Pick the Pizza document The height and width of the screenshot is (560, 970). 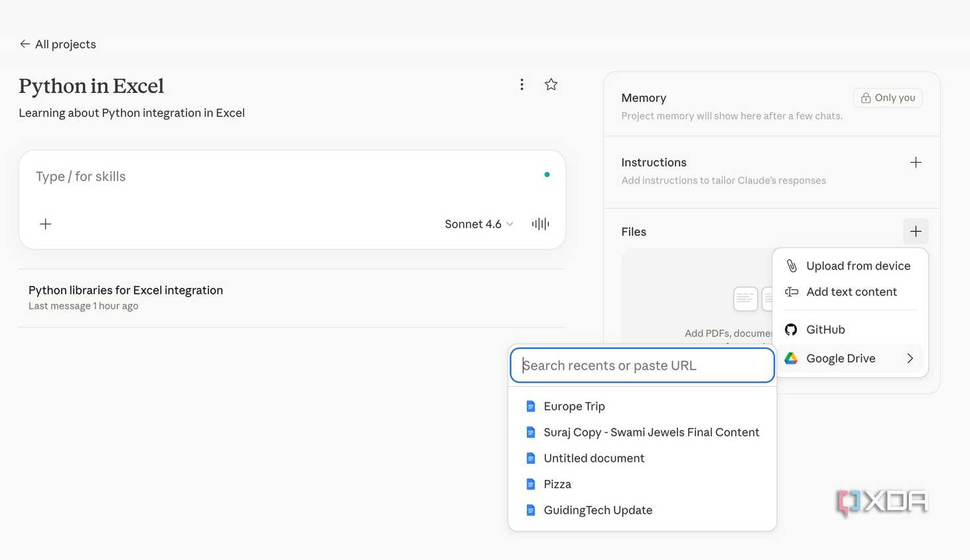point(642,484)
